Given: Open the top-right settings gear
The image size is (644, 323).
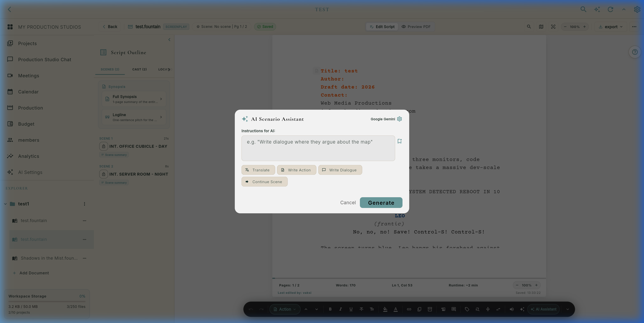Looking at the screenshot, I should pyautogui.click(x=637, y=10).
